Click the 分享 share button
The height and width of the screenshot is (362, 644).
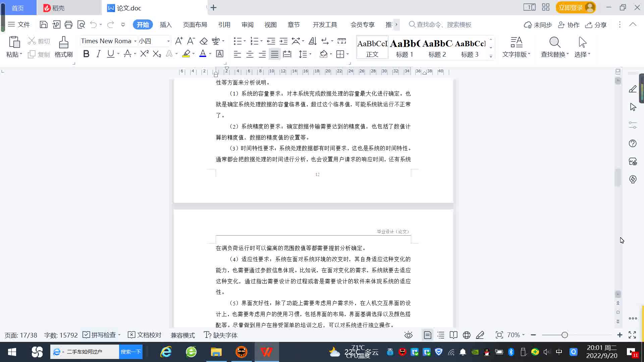[x=596, y=25]
